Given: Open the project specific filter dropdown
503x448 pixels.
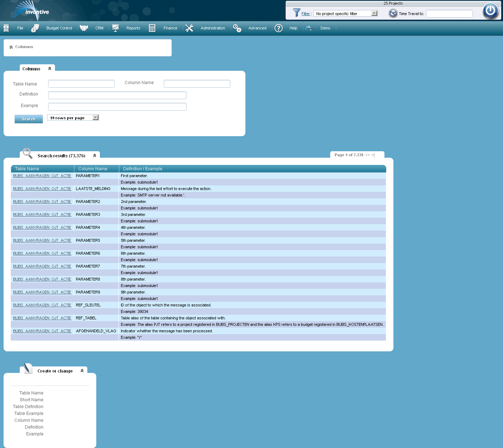Looking at the screenshot, I should click(374, 13).
